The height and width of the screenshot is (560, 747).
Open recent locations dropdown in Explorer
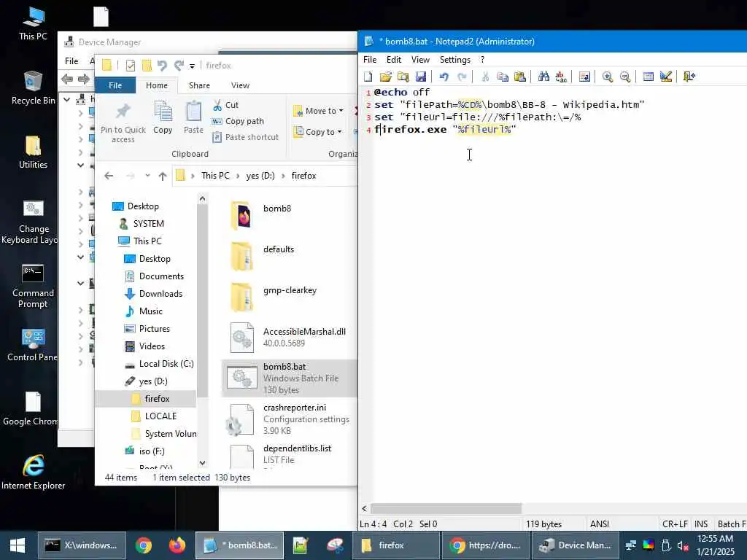(x=147, y=176)
